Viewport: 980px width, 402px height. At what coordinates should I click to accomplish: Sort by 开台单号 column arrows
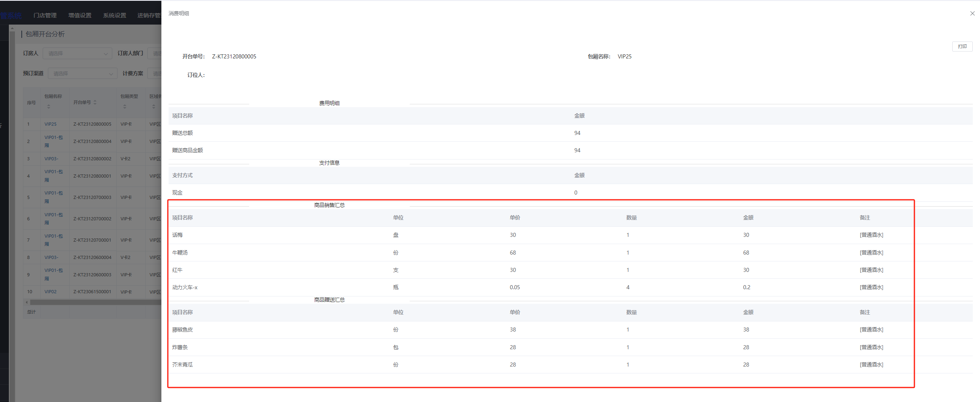click(x=95, y=102)
